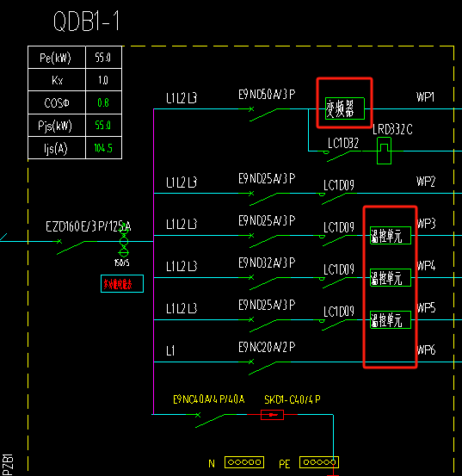Select the PE ground terminal bar
This screenshot has width=462, height=476.
pos(319,462)
